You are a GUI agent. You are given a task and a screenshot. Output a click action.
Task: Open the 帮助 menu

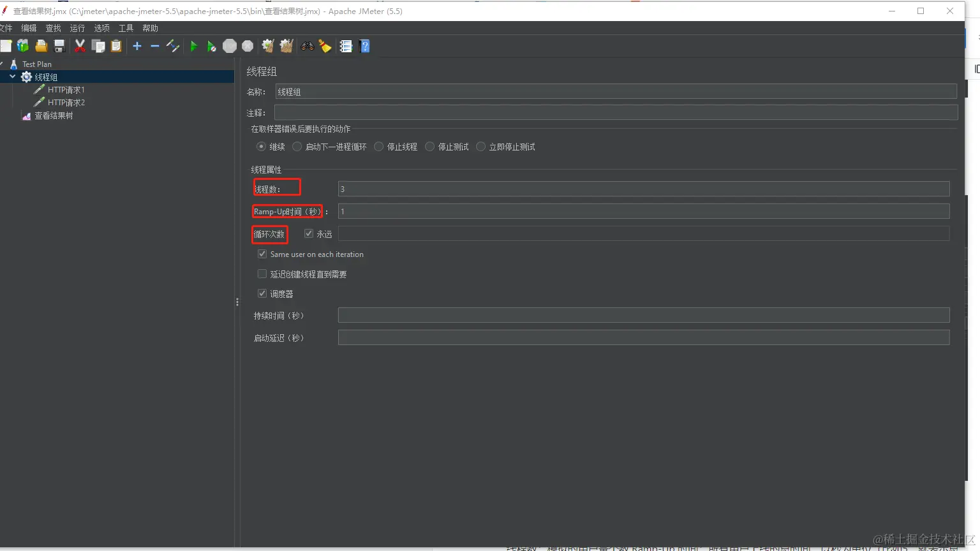[150, 28]
